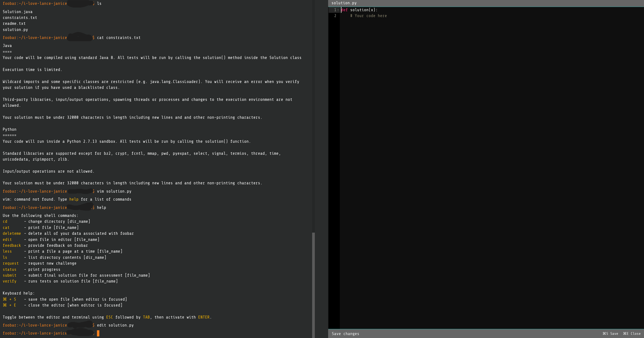Click the 'request' command in help list
This screenshot has width=644, height=338.
11,263
